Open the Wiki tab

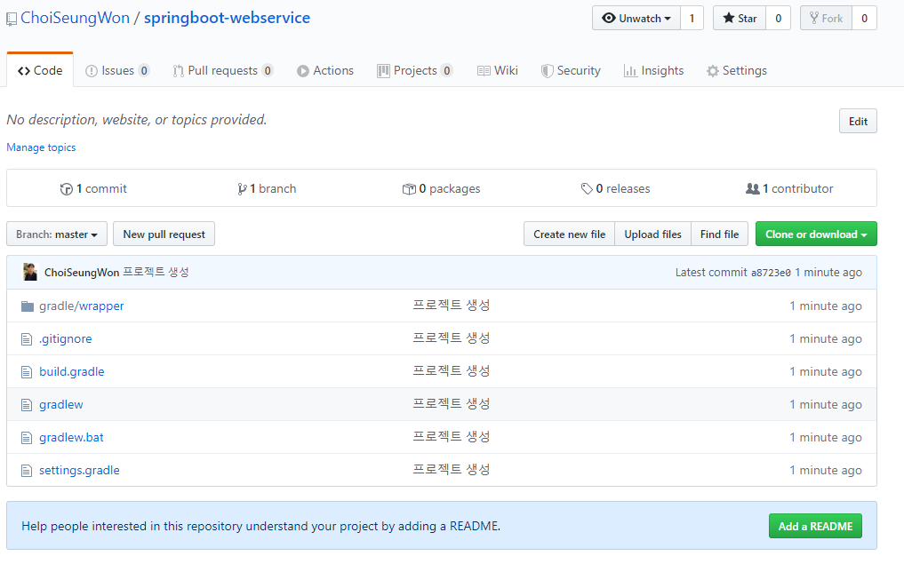pos(498,70)
